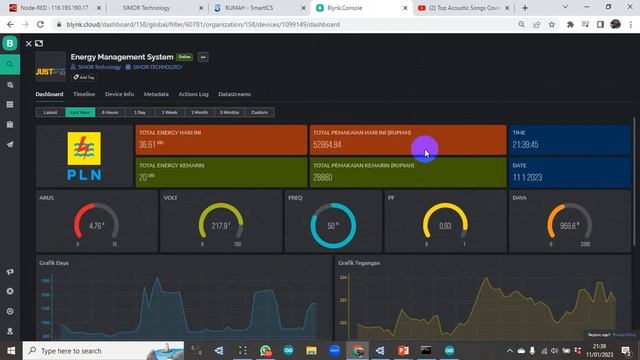Open the device actions three-dots menu
Viewport: 640px width, 360px height.
203,57
